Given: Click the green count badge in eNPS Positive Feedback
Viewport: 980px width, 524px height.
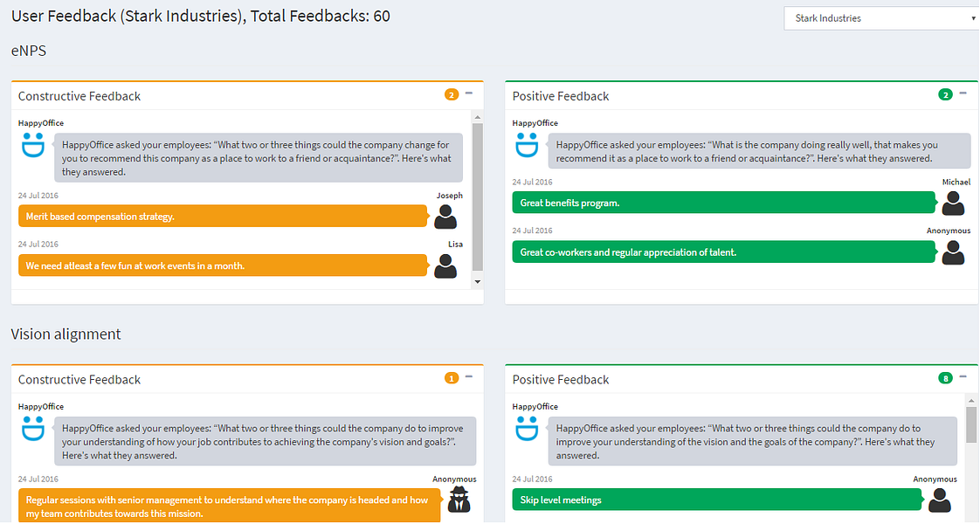Looking at the screenshot, I should [x=945, y=95].
